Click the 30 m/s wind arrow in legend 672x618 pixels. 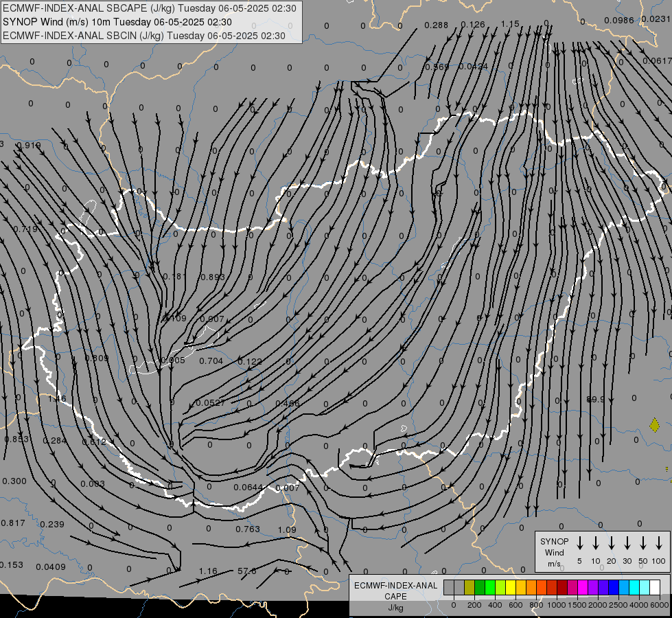pyautogui.click(x=627, y=542)
